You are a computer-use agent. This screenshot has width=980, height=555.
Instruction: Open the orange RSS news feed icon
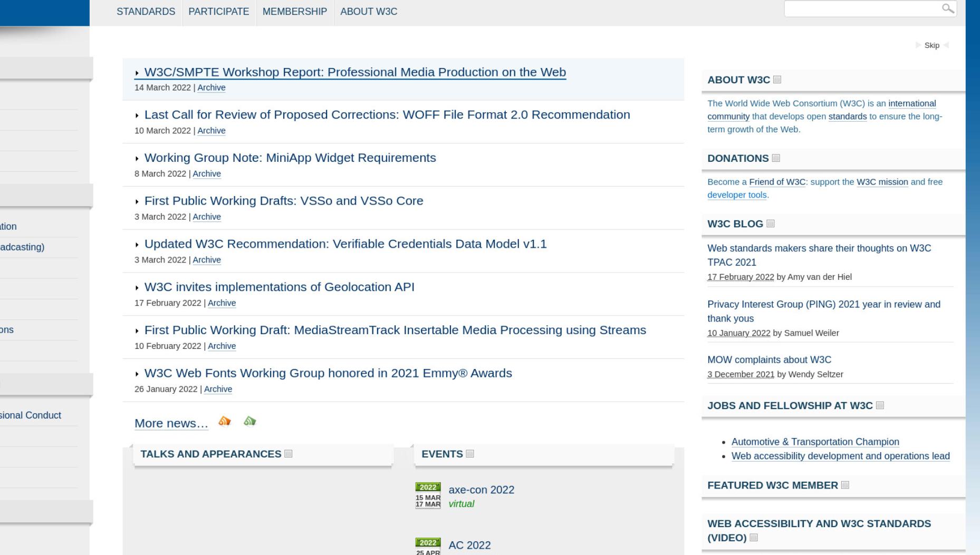[225, 421]
